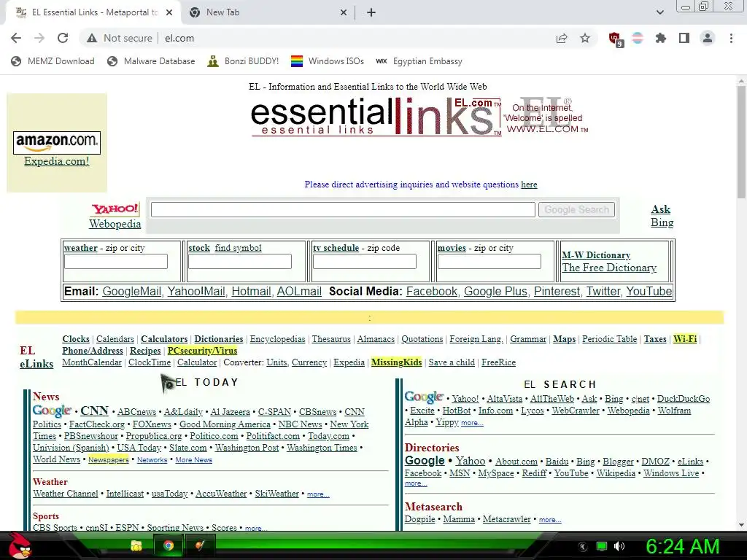
Task: Open a new tab with the plus button
Action: (371, 13)
